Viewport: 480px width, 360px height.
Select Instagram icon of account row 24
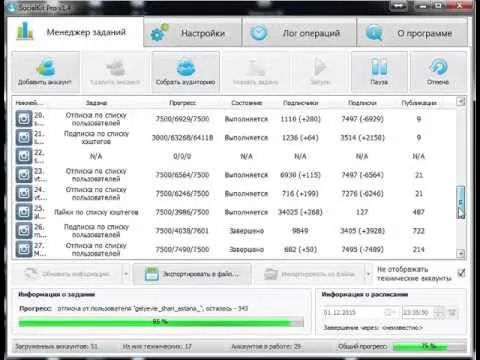24,193
